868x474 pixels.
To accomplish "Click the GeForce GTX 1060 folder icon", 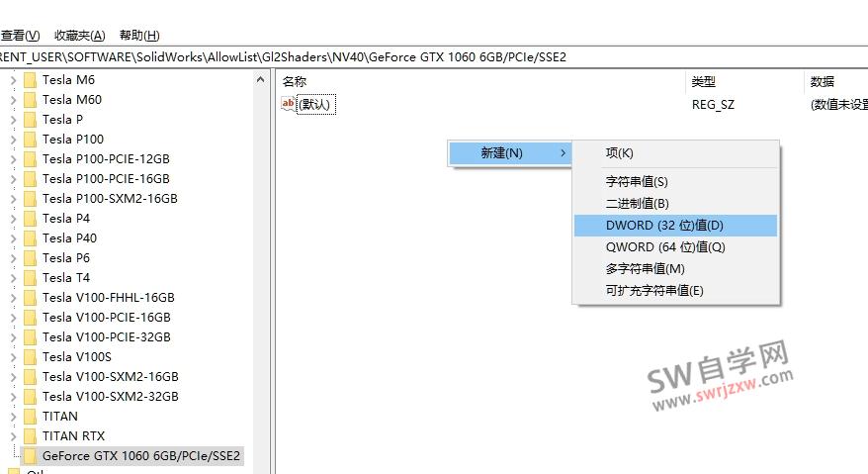I will (x=31, y=456).
